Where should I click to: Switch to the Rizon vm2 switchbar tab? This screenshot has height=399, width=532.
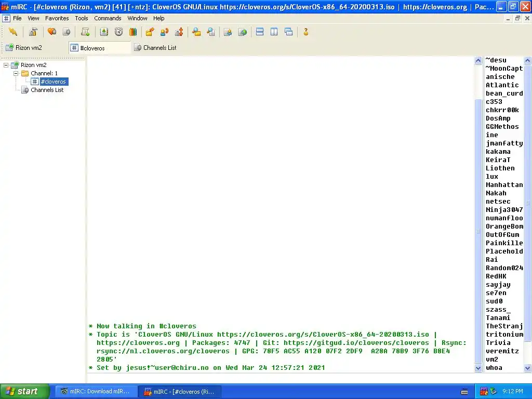tap(35, 48)
